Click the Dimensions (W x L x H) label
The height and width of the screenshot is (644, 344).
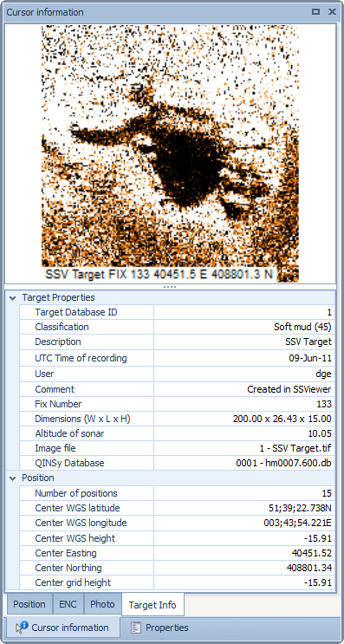82,419
